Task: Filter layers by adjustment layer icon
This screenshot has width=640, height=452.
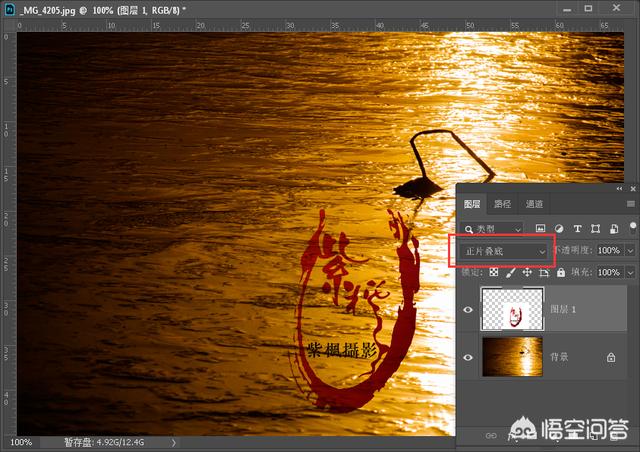Action: 559,228
